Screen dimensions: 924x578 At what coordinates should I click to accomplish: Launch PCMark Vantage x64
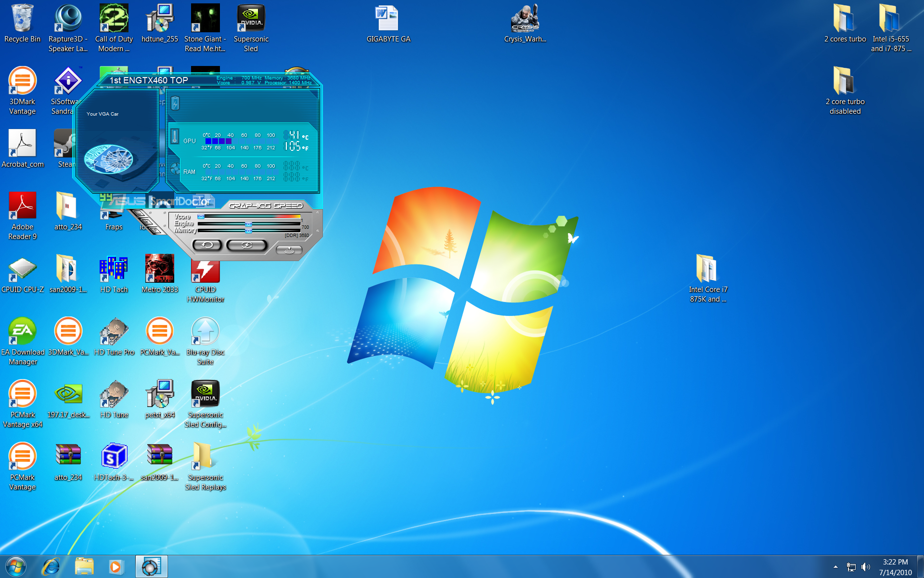[22, 403]
